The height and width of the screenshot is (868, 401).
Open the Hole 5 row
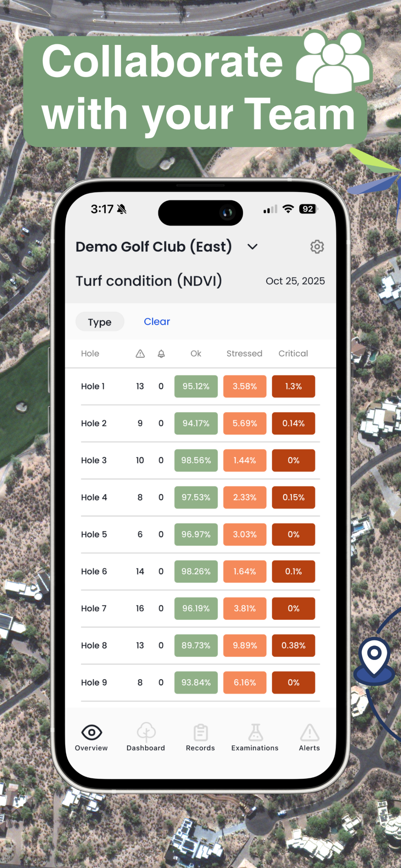(200, 535)
